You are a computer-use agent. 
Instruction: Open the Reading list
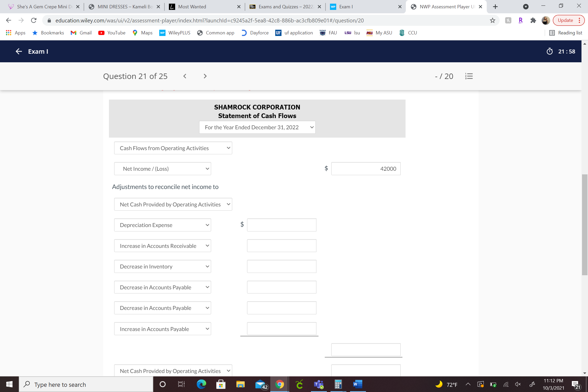pyautogui.click(x=566, y=33)
